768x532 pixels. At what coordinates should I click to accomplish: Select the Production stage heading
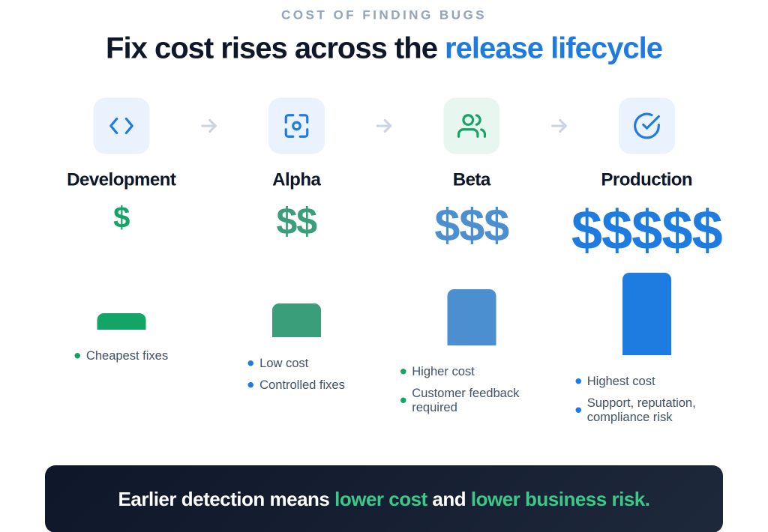646,180
